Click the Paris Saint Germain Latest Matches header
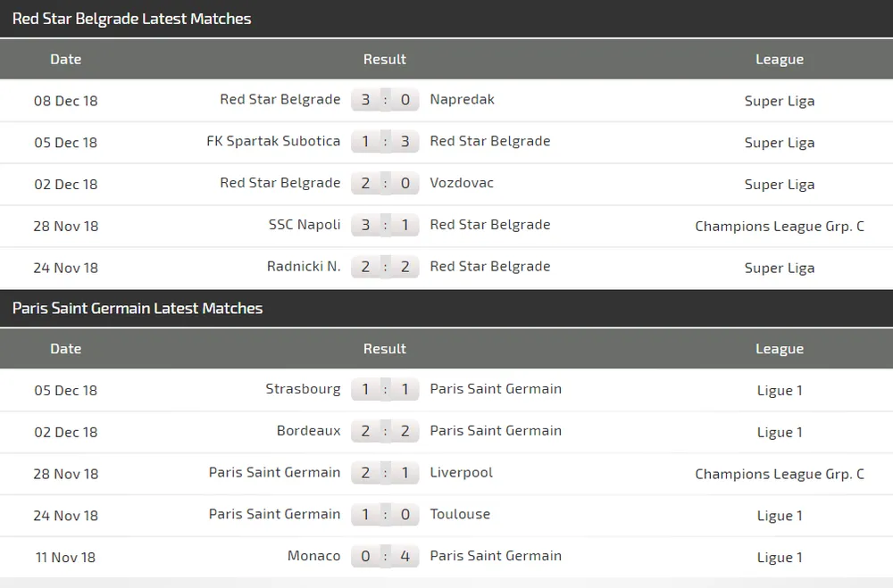The image size is (893, 588). pos(138,309)
